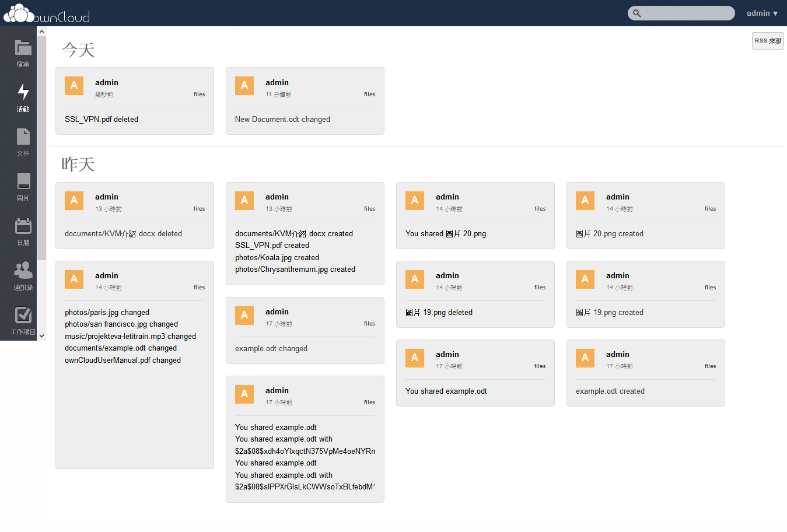Click the avatar on New Document.odt changed card
Viewport: 787px width, 532px height.
pos(244,85)
